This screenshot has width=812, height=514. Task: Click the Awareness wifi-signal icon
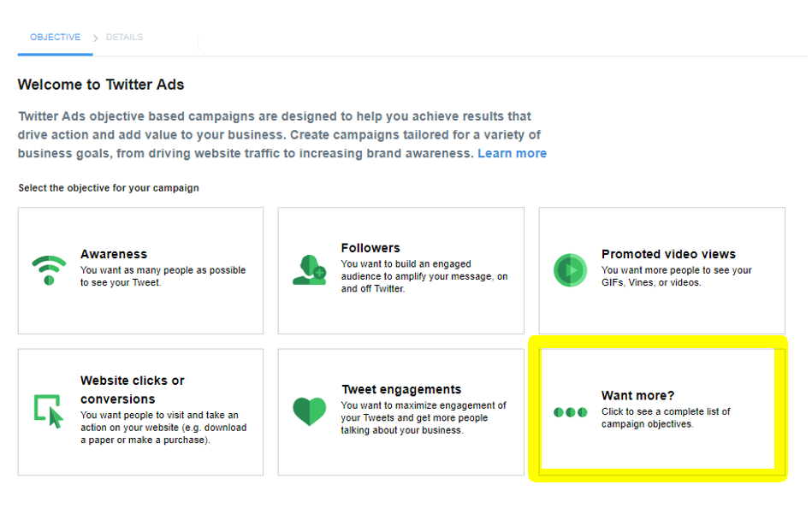[49, 269]
